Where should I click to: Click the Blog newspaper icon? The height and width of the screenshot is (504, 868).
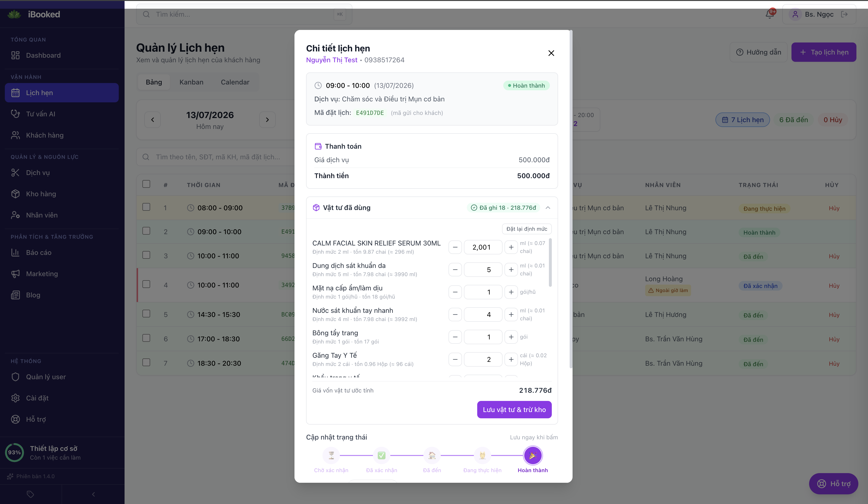(x=15, y=295)
